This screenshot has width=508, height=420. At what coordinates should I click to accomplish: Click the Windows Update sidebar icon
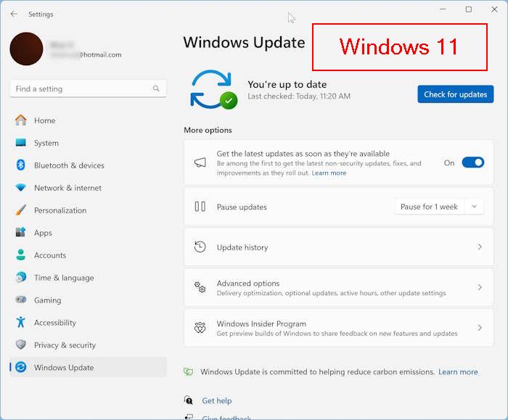point(21,367)
